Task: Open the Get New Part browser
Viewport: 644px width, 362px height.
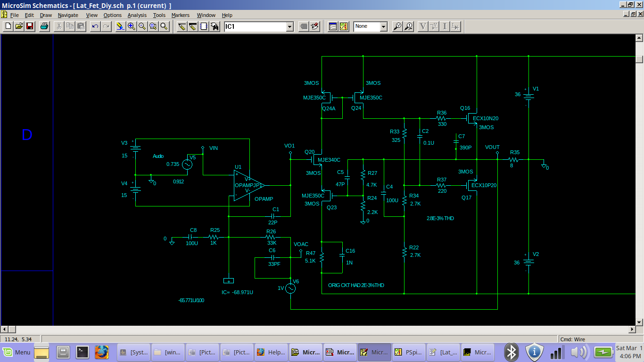Action: pyautogui.click(x=215, y=26)
